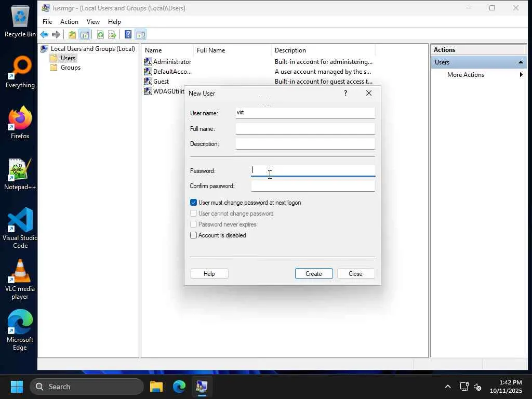Click the Forward arrow in lusrmgr toolbar
This screenshot has width=532, height=399.
point(56,34)
